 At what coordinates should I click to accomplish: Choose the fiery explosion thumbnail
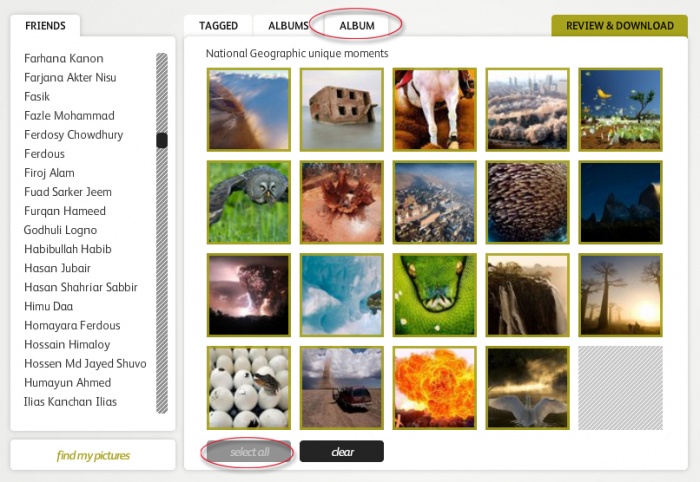click(x=434, y=388)
